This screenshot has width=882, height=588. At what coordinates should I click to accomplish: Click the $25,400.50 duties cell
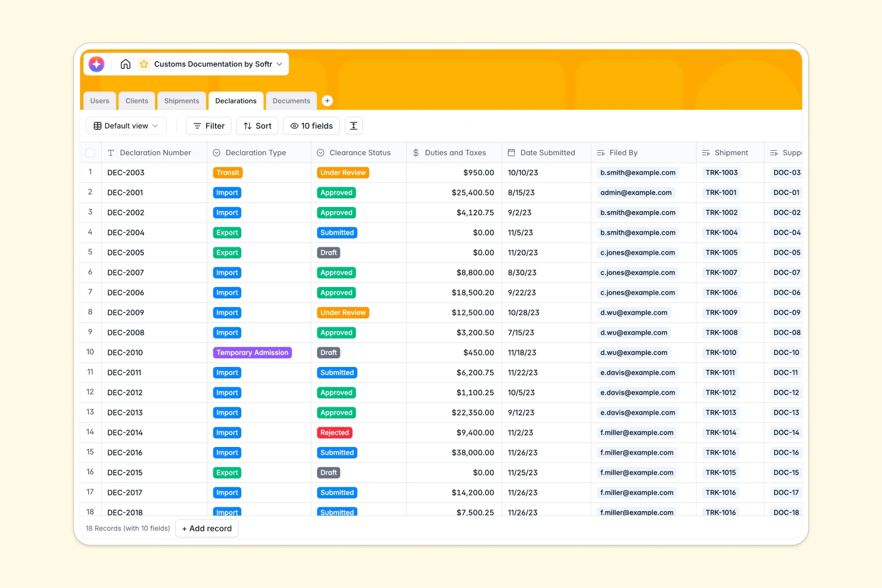(x=454, y=193)
